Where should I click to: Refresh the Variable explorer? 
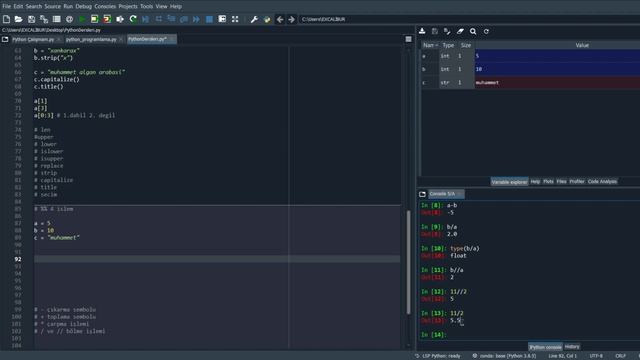point(486,31)
